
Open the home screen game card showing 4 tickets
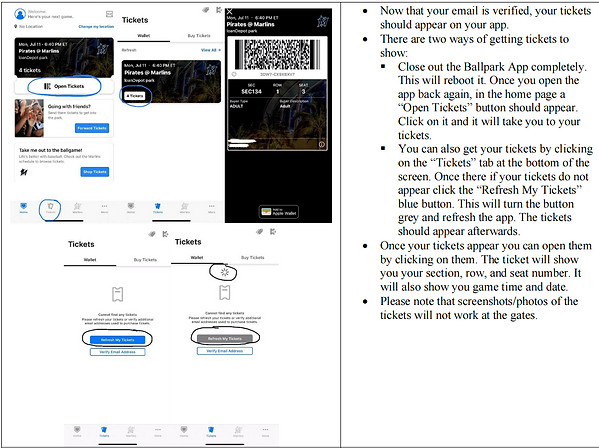[x=64, y=57]
